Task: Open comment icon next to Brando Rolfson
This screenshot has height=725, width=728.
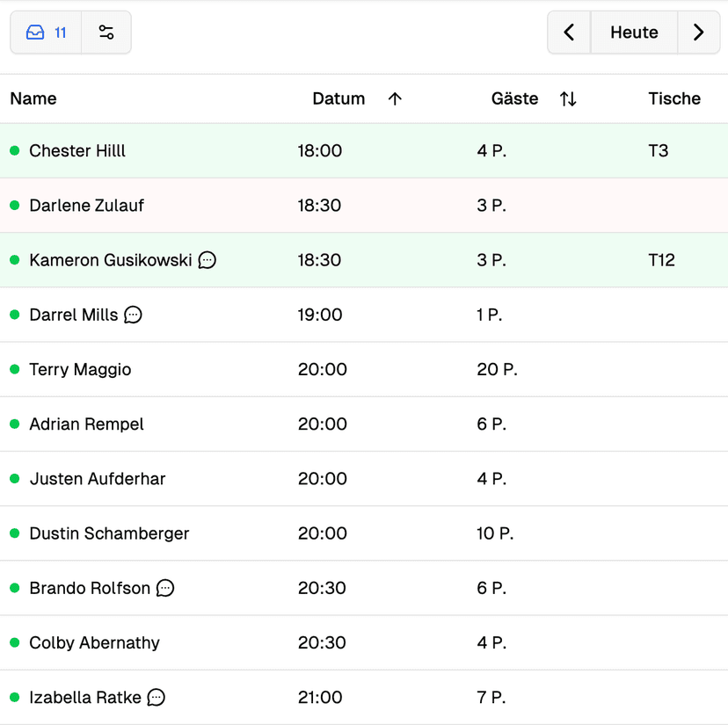Action: tap(165, 588)
